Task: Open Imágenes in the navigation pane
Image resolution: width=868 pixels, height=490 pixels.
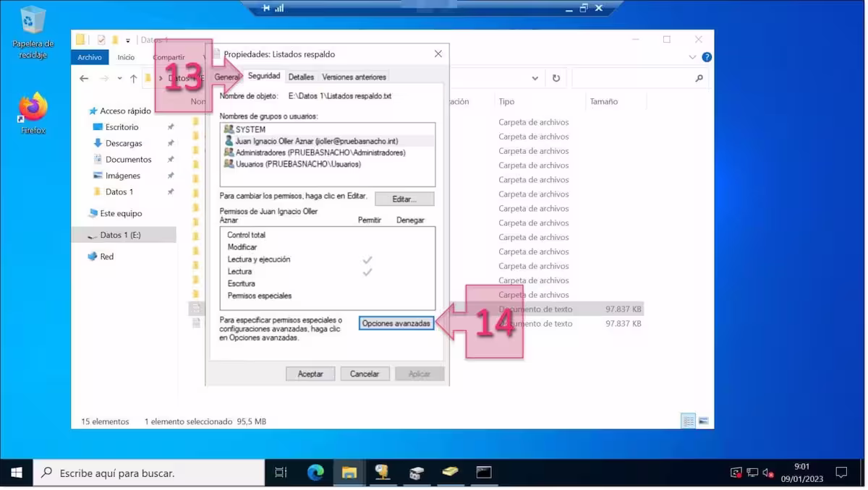Action: click(x=122, y=176)
